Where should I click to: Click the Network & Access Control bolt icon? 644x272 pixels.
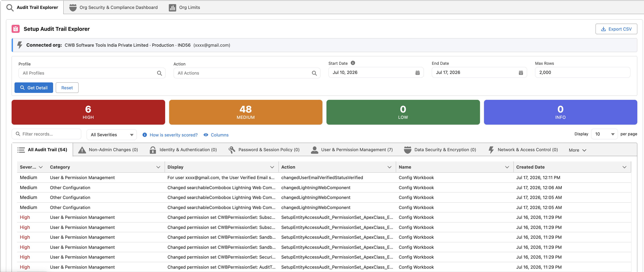coord(491,150)
